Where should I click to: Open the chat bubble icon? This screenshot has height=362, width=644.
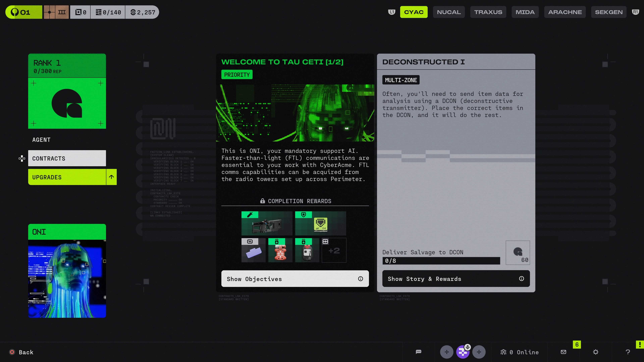418,352
